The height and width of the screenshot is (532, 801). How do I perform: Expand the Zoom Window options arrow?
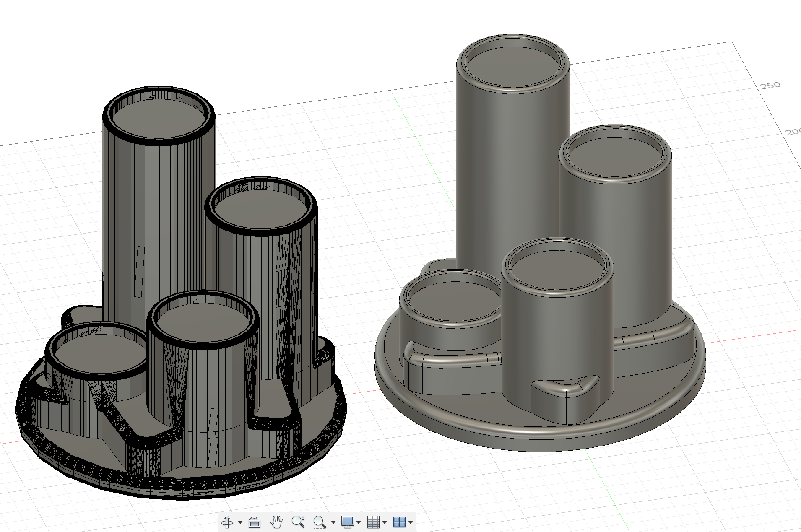(x=333, y=522)
